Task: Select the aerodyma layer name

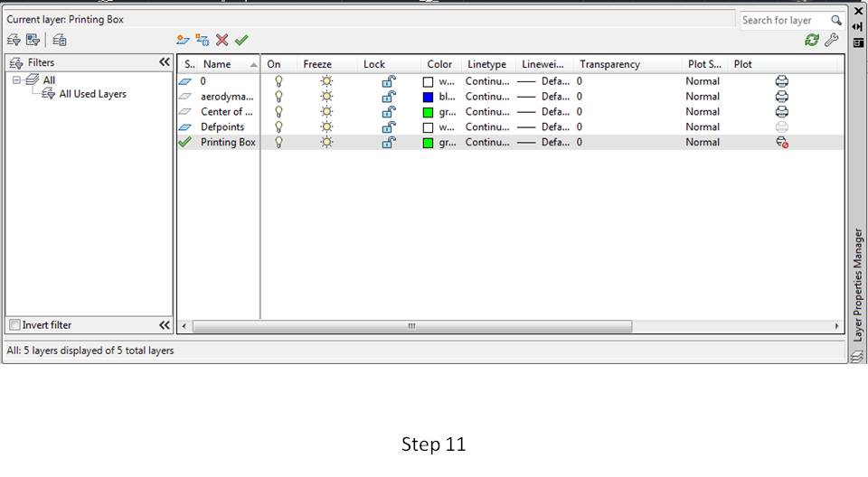Action: click(x=227, y=97)
